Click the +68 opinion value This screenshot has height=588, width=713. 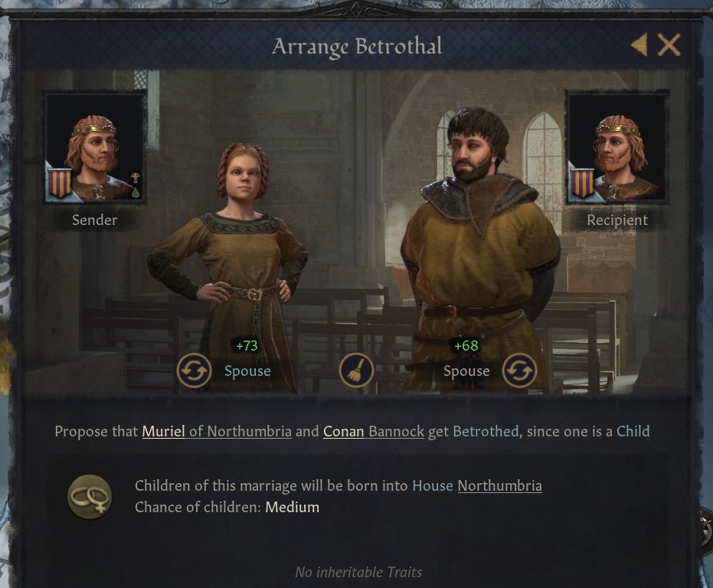(466, 345)
